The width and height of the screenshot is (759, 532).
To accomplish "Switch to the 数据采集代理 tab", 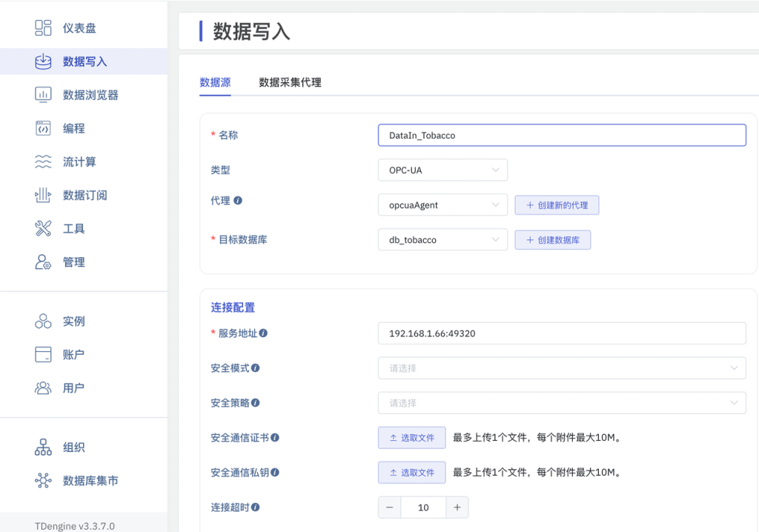I will tap(289, 83).
